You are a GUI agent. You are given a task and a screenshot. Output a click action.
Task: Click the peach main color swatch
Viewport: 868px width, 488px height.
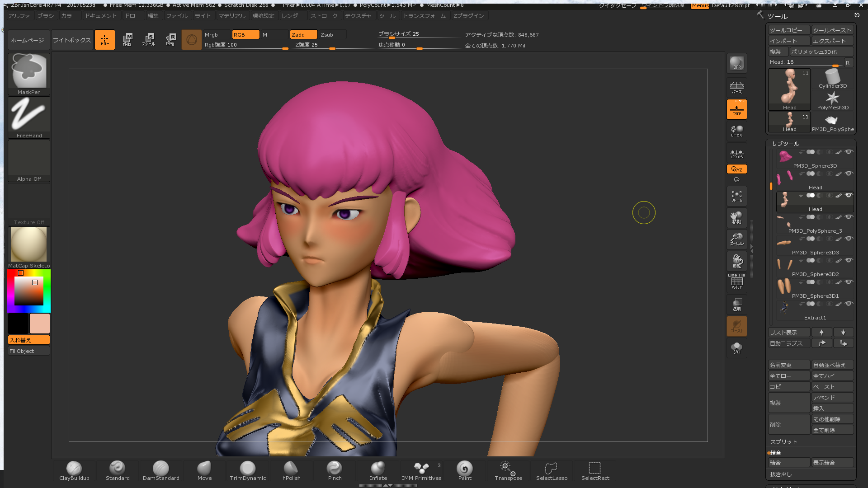(40, 324)
